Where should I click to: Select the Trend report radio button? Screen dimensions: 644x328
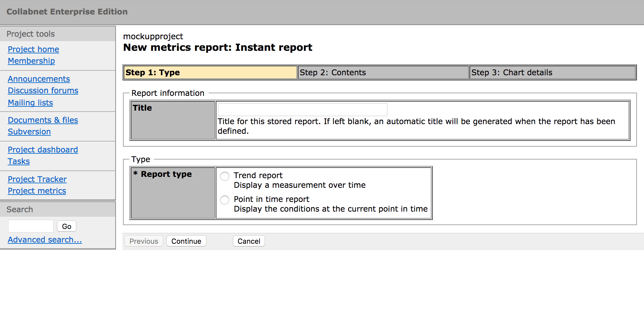click(x=225, y=176)
